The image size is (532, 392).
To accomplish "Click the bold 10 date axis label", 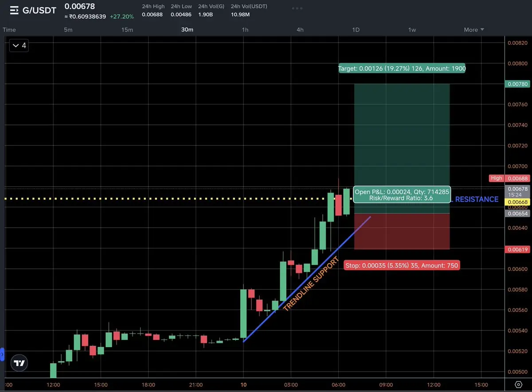I will tap(243, 384).
